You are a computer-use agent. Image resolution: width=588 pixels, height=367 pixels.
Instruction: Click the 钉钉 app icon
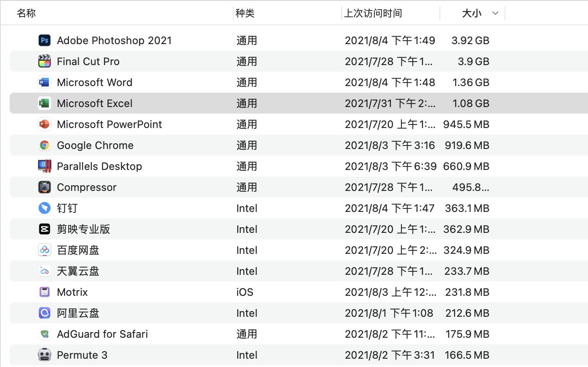(44, 208)
